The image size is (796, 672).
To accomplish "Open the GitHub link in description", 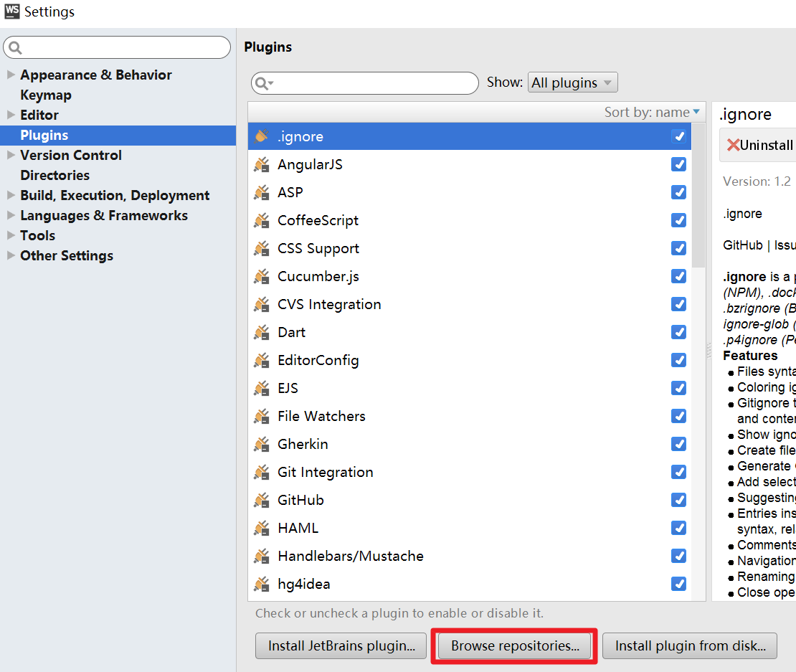I will 742,245.
